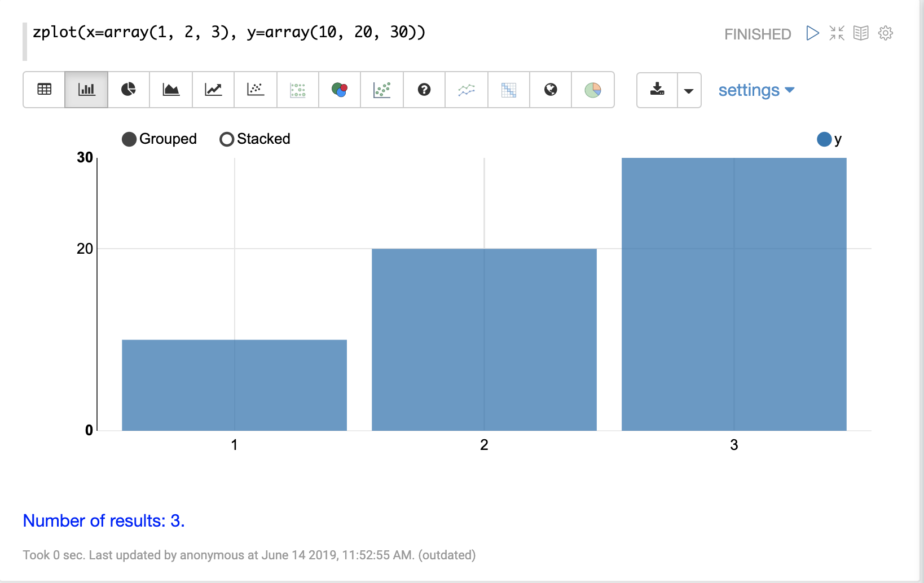924x583 pixels.
Task: Toggle the y series legend
Action: point(824,139)
